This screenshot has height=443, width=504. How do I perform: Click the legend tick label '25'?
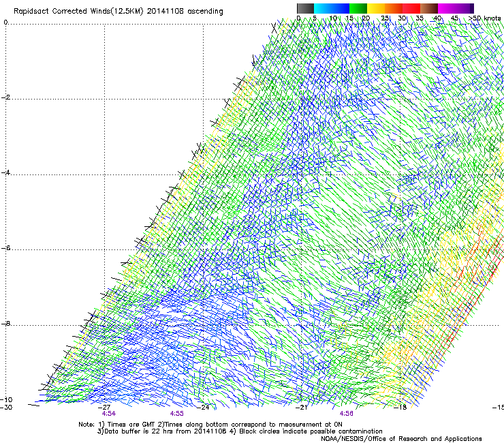(x=385, y=18)
